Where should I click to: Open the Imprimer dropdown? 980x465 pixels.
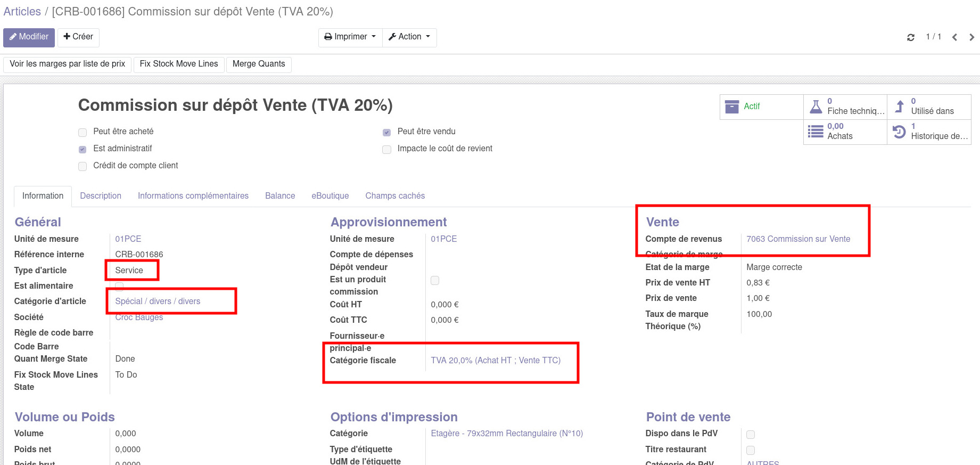(350, 37)
